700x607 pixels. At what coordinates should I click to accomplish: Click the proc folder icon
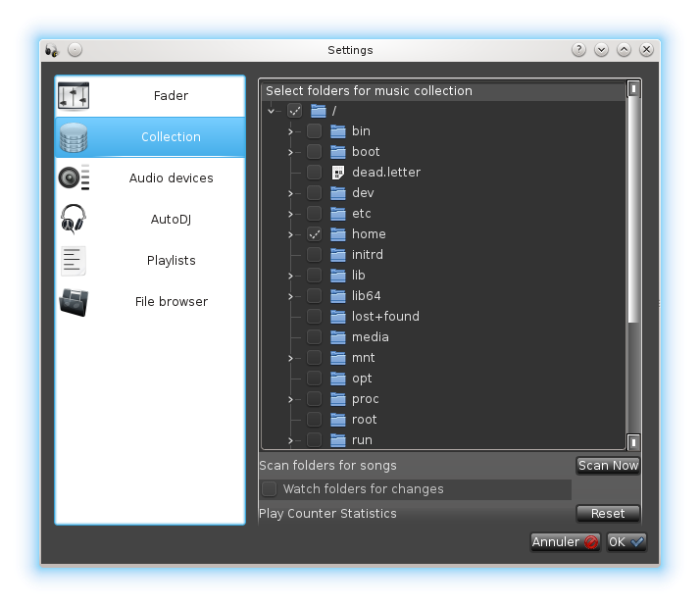point(338,399)
